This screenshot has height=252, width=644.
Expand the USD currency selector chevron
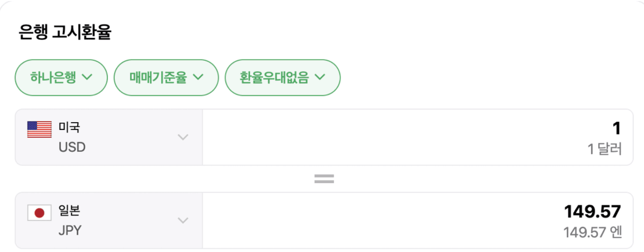pyautogui.click(x=183, y=137)
